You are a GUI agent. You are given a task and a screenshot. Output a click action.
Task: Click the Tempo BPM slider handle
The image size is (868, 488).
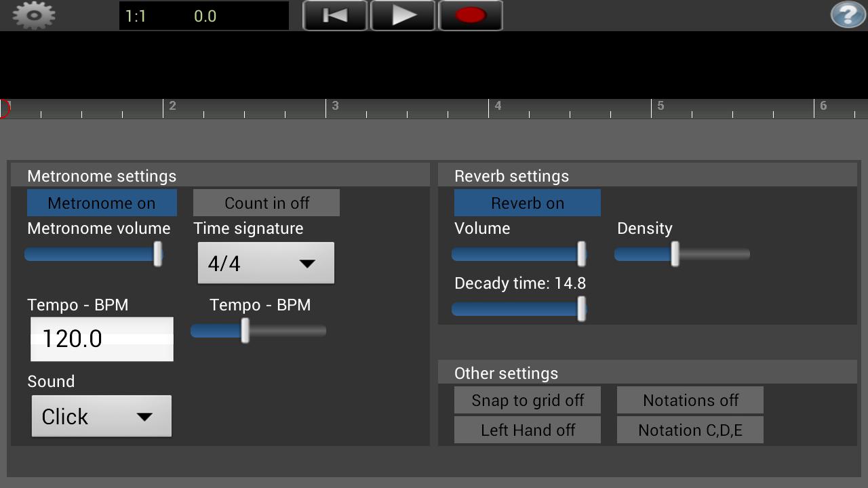pyautogui.click(x=245, y=331)
